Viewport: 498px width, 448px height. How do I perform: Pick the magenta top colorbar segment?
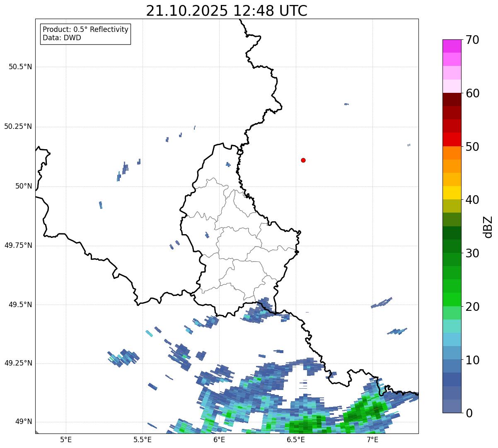[x=452, y=46]
